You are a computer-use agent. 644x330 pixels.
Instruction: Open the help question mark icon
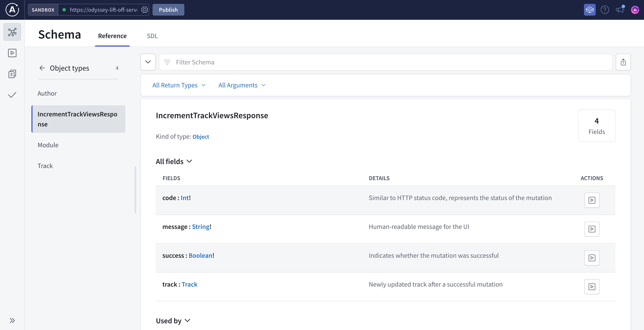tap(605, 10)
